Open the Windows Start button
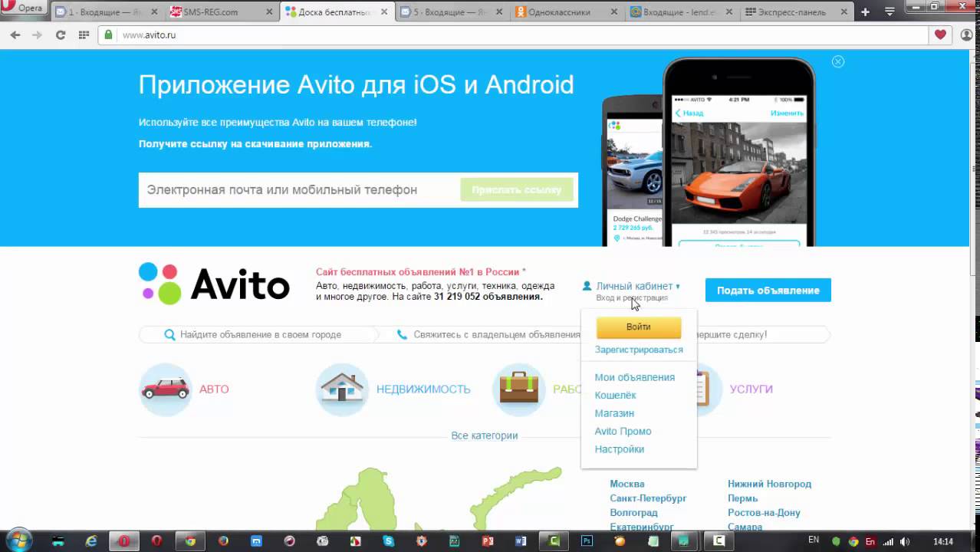Screen dimensions: 980x552 [18, 540]
